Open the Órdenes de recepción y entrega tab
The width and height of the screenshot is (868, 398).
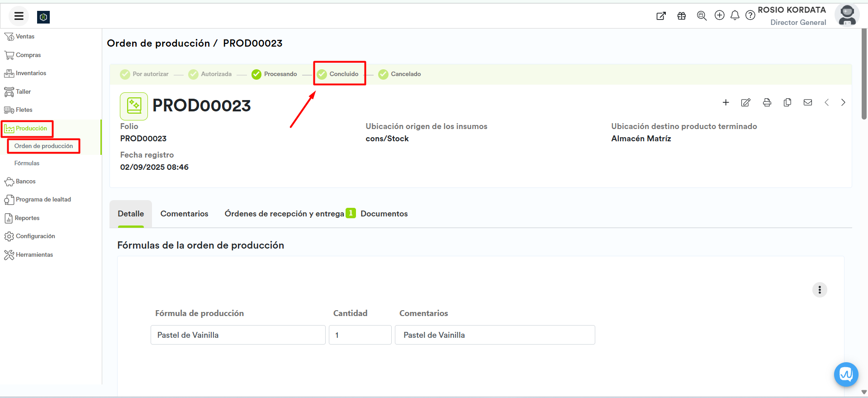tap(285, 214)
